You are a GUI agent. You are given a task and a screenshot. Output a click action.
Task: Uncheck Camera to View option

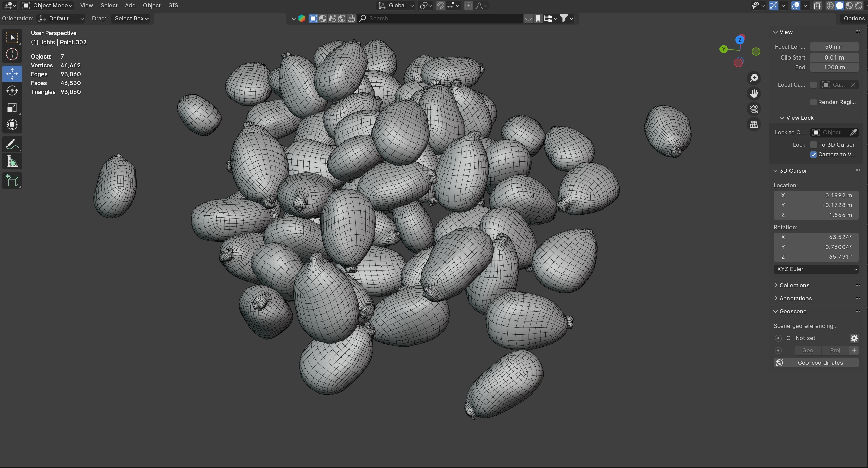813,154
